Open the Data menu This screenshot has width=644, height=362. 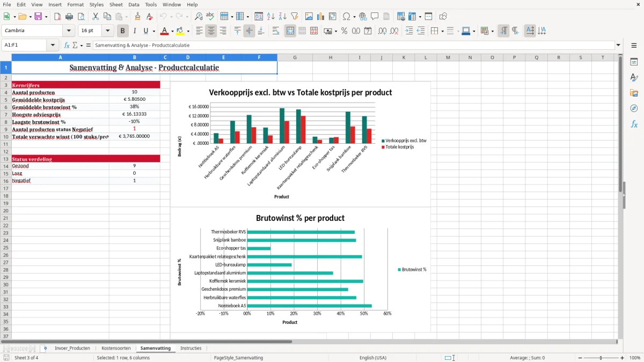134,4
